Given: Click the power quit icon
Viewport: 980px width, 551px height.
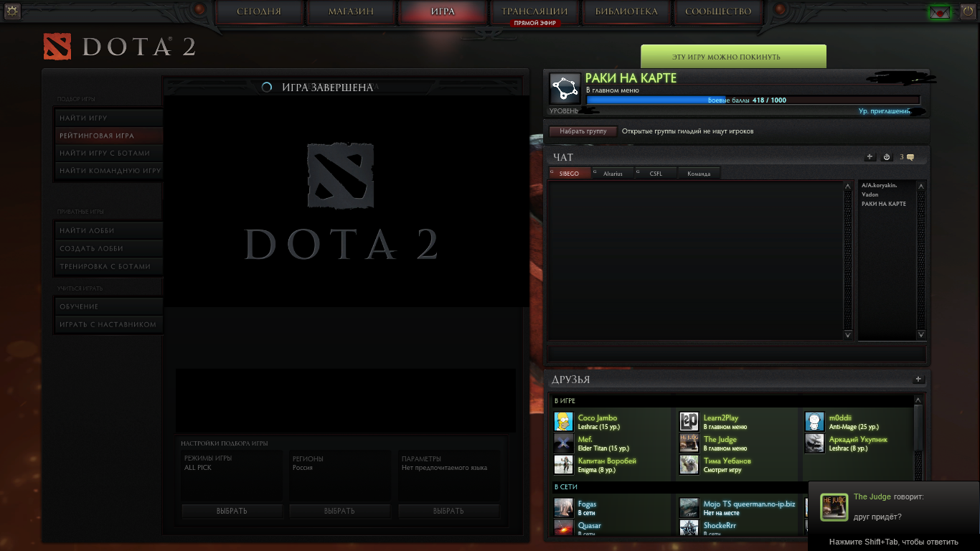Looking at the screenshot, I should tap(968, 11).
